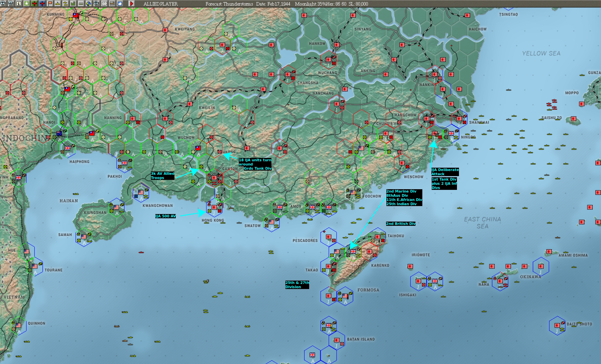Click the red End Turn arrow
The image size is (601, 364).
click(131, 4)
